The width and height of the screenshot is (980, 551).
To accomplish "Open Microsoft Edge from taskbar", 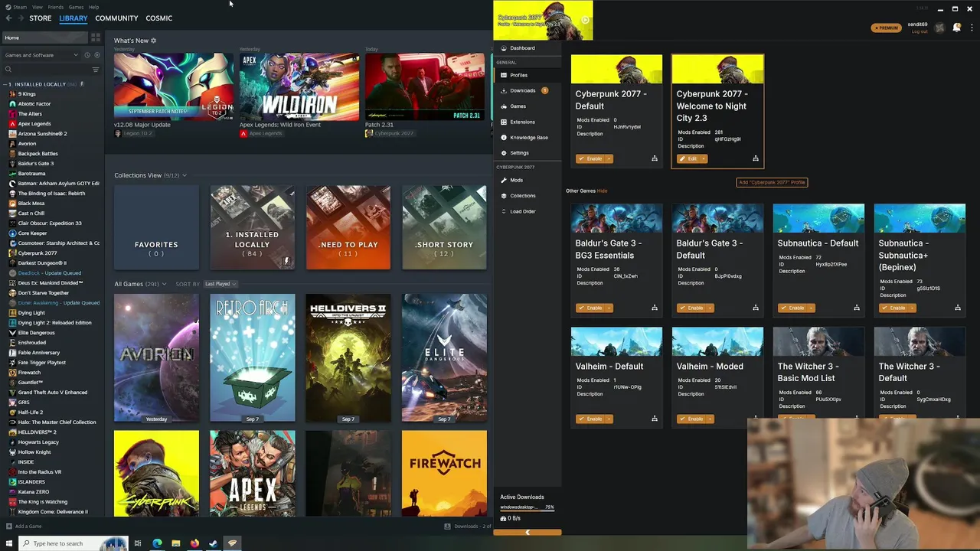I will [x=157, y=543].
